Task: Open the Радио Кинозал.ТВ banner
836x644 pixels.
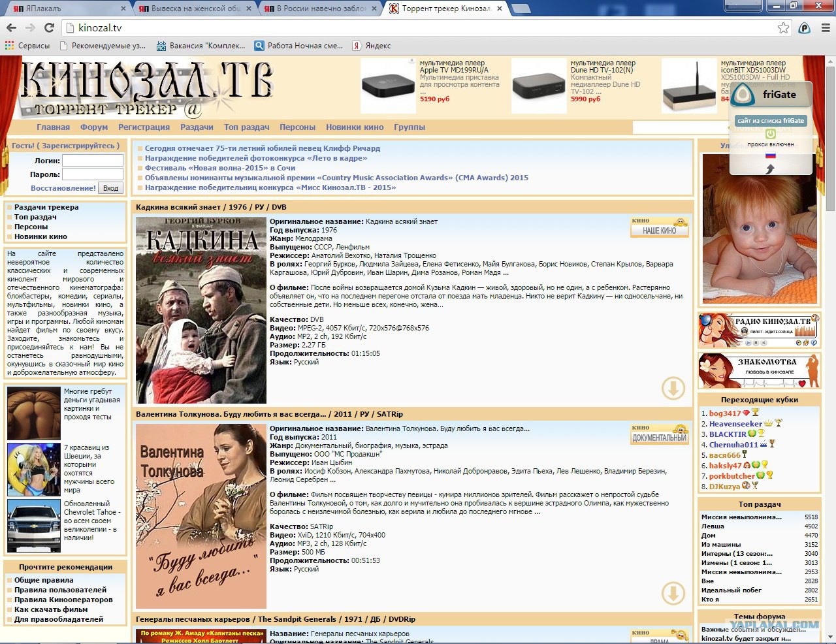Action: tap(759, 330)
